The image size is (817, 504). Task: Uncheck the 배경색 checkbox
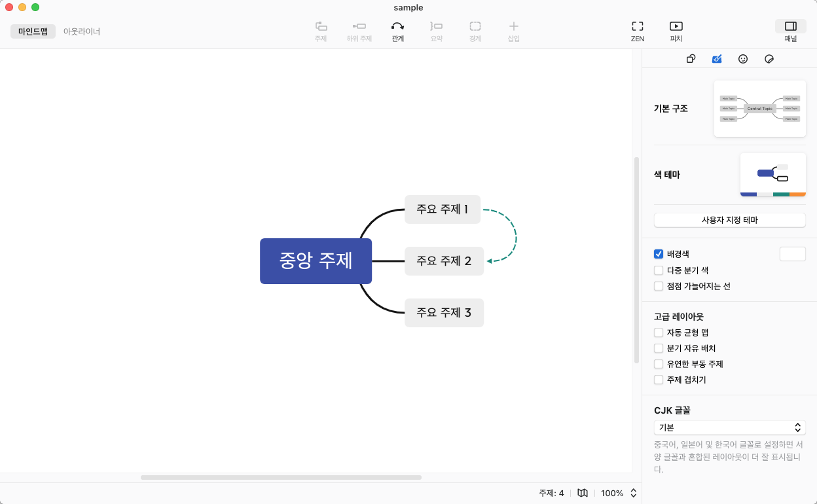tap(659, 254)
